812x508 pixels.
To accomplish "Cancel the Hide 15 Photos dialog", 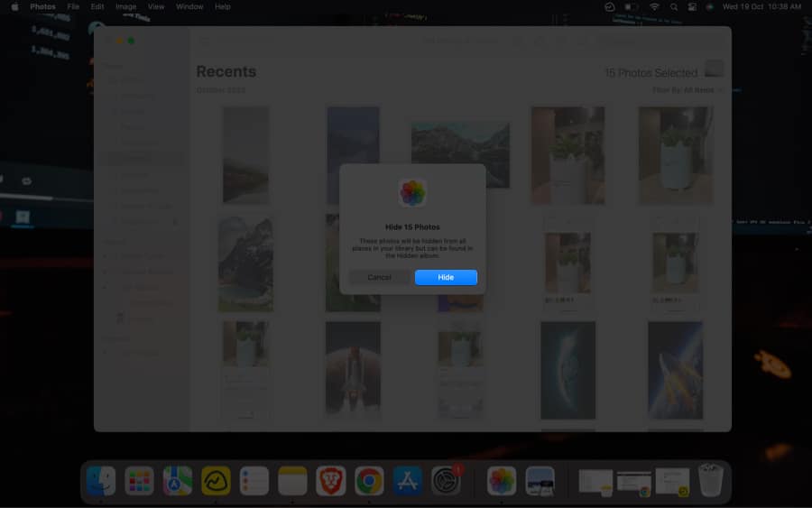I will click(x=379, y=278).
